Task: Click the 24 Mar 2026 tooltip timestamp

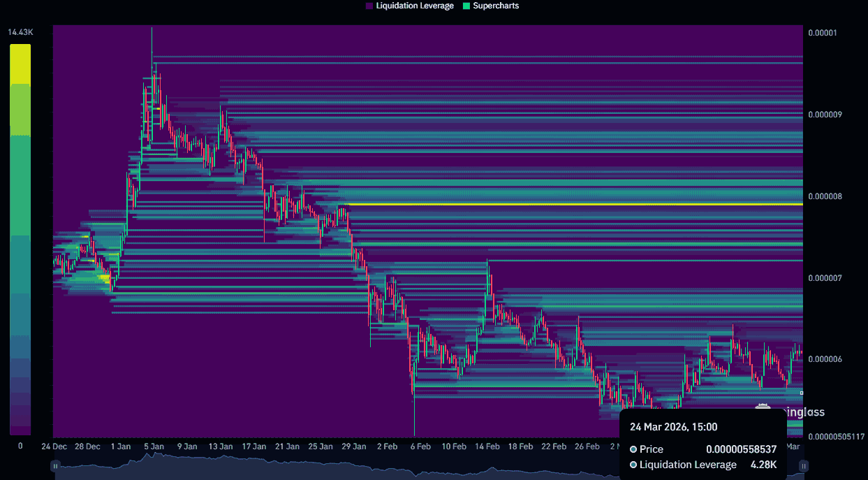Action: tap(673, 427)
